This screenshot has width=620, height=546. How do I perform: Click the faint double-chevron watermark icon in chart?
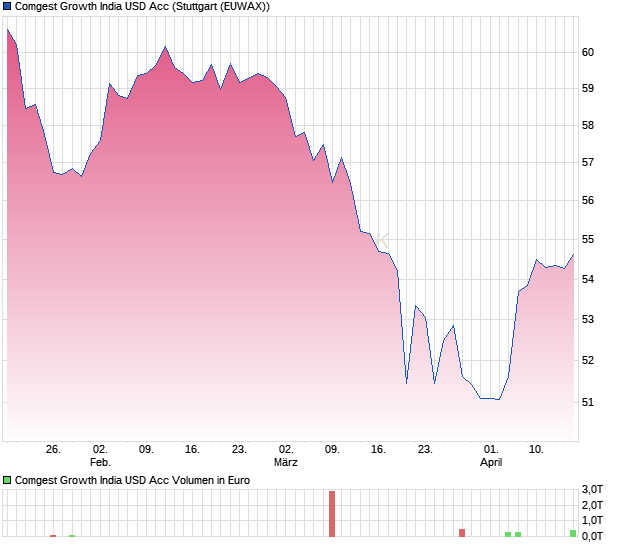(x=381, y=240)
